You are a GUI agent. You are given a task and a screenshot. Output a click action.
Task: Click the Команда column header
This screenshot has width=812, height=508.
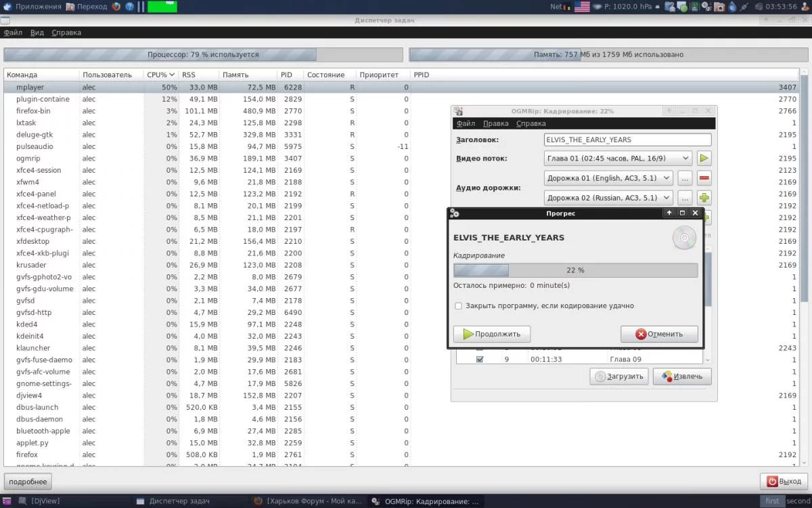point(41,75)
